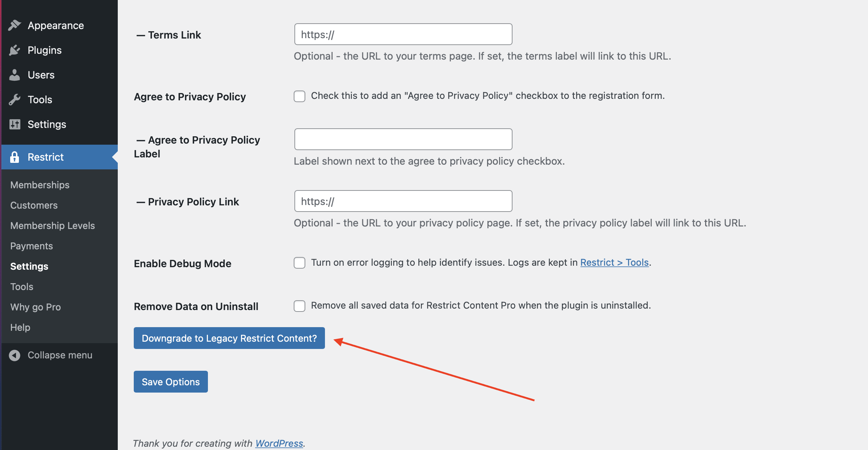Follow the Restrict > Tools link
This screenshot has width=868, height=450.
(614, 262)
